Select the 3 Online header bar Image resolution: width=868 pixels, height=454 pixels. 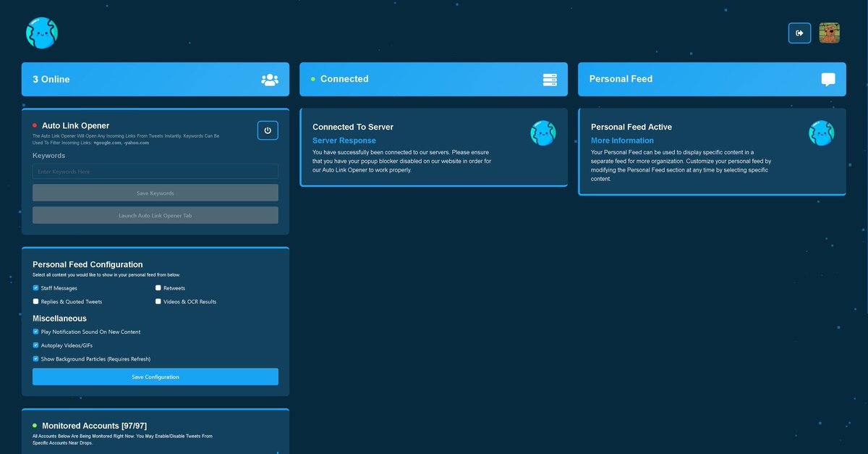(x=156, y=79)
